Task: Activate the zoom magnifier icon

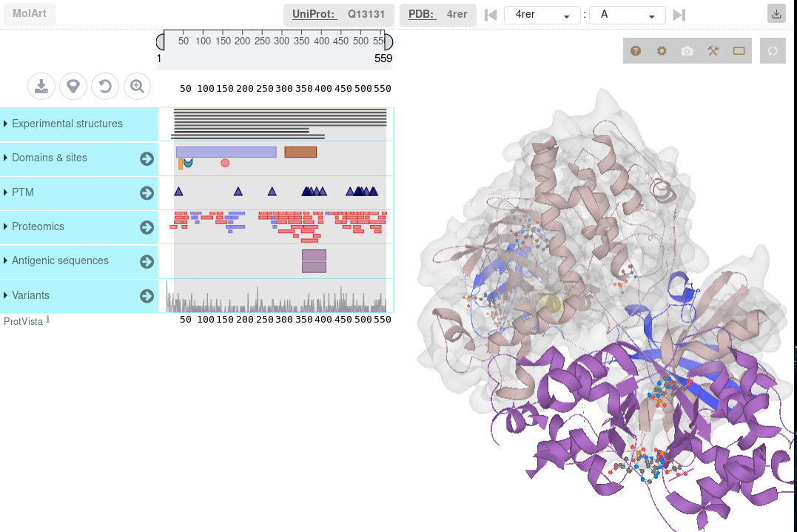Action: (137, 86)
